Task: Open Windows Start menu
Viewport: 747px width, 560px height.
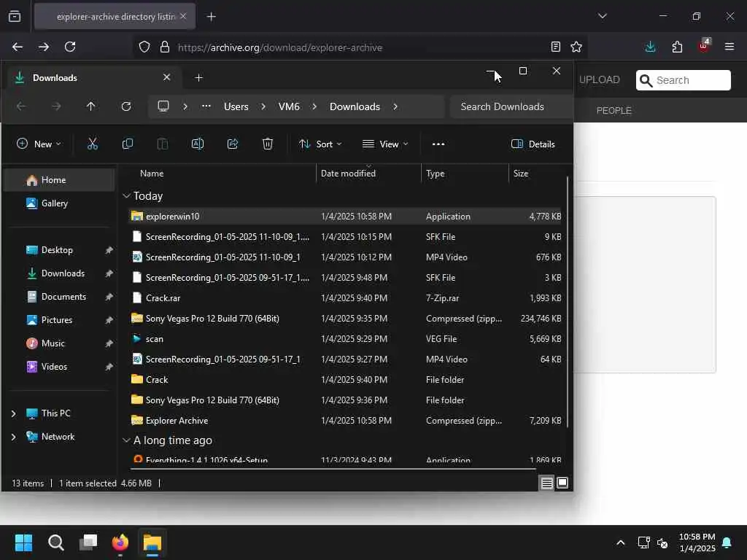Action: (x=23, y=542)
